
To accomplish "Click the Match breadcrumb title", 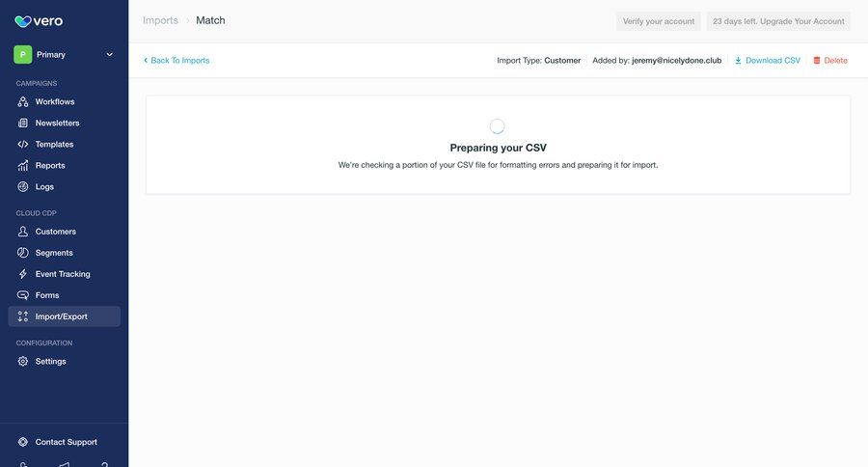I will [210, 20].
